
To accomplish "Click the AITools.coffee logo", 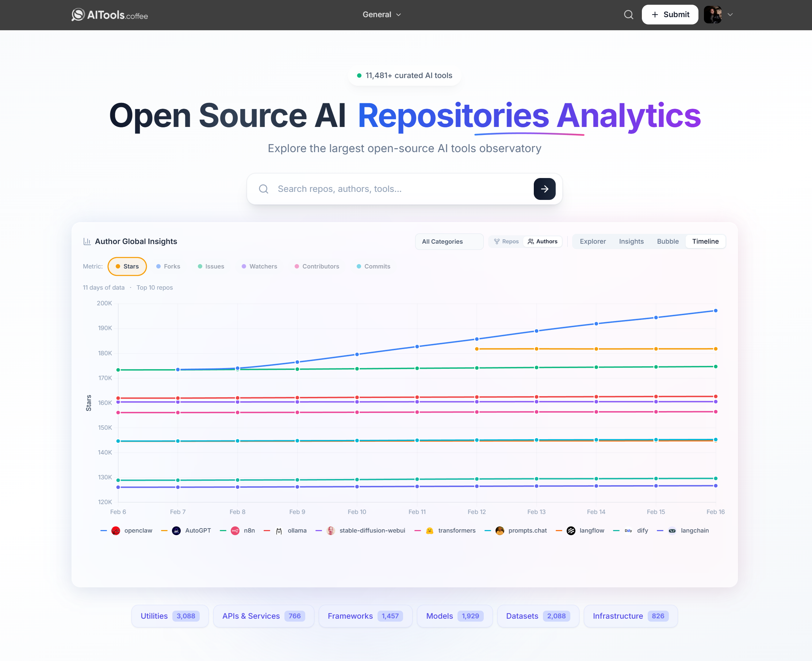I will point(110,15).
